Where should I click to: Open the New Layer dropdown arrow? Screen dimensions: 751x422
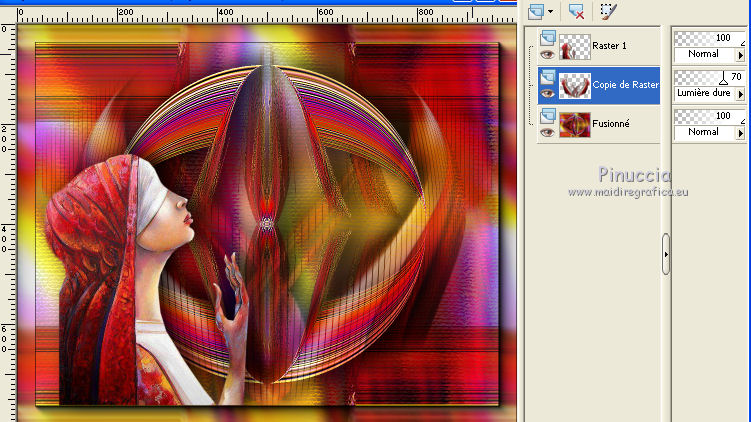pos(550,11)
